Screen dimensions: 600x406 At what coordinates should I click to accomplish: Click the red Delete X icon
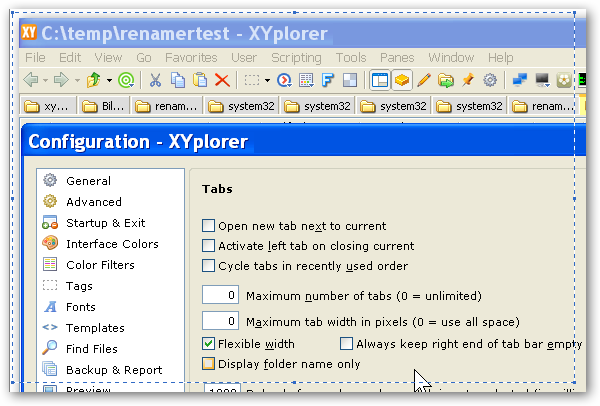pyautogui.click(x=222, y=80)
